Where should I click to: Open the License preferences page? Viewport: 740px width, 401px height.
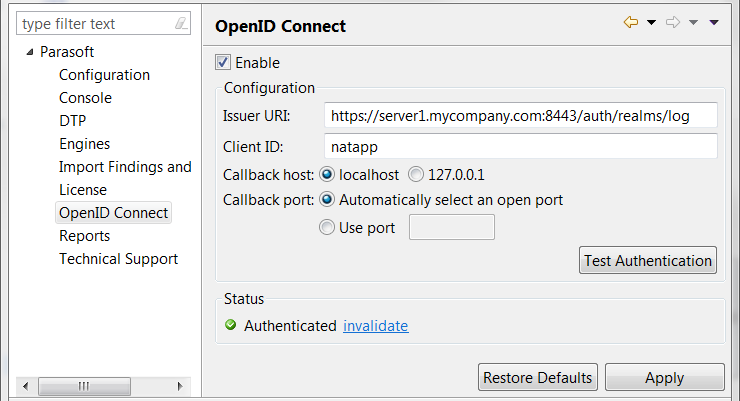tap(83, 190)
